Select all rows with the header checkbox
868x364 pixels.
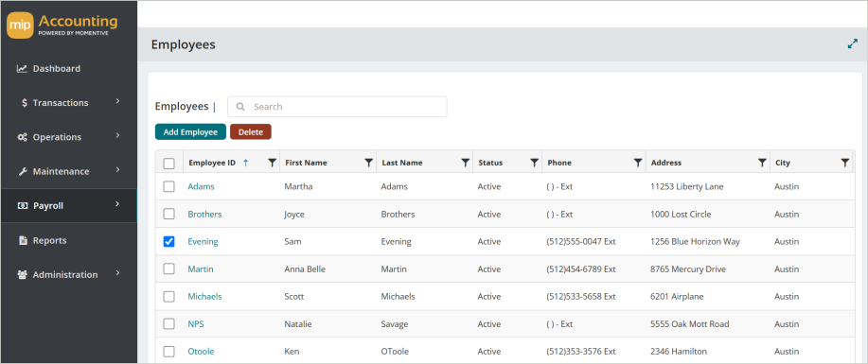point(168,164)
